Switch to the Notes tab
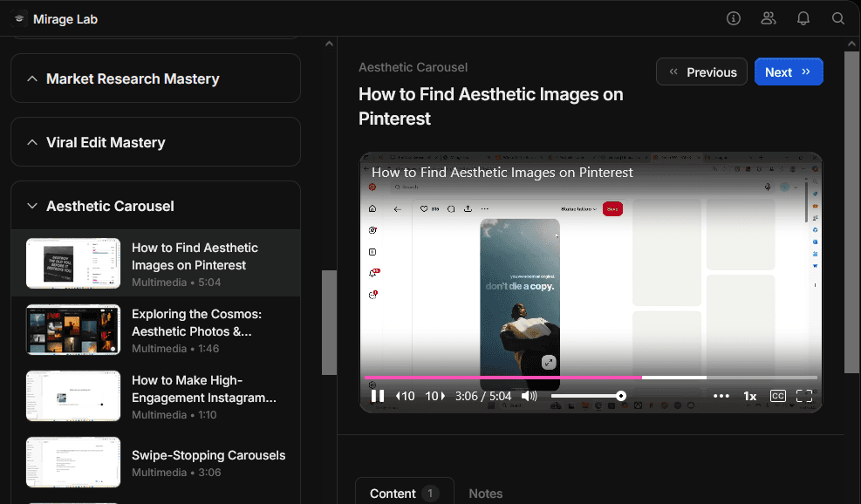This screenshot has height=504, width=861. (x=485, y=493)
